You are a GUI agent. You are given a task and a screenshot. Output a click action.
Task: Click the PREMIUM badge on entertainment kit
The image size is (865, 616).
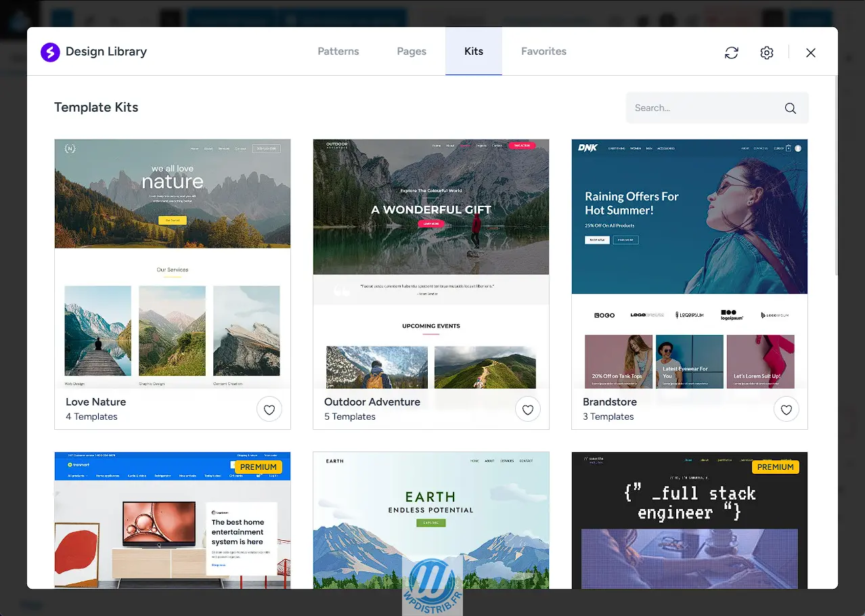pyautogui.click(x=259, y=467)
